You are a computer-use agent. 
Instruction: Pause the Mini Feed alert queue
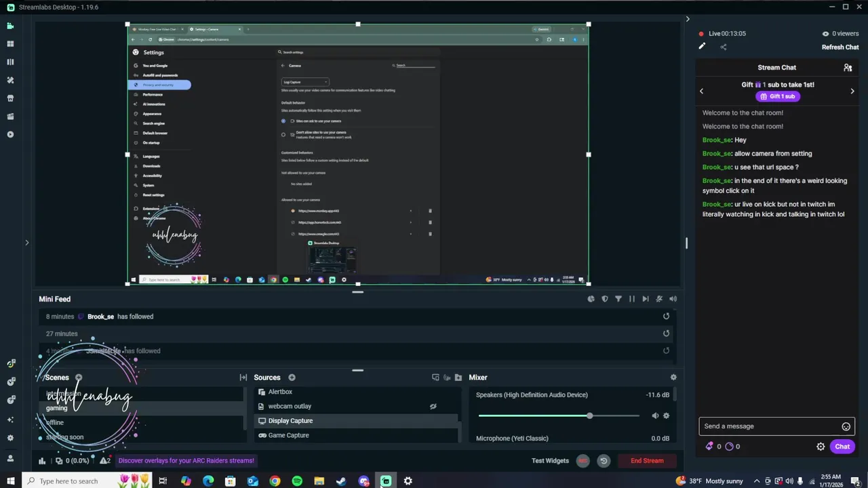(x=632, y=299)
